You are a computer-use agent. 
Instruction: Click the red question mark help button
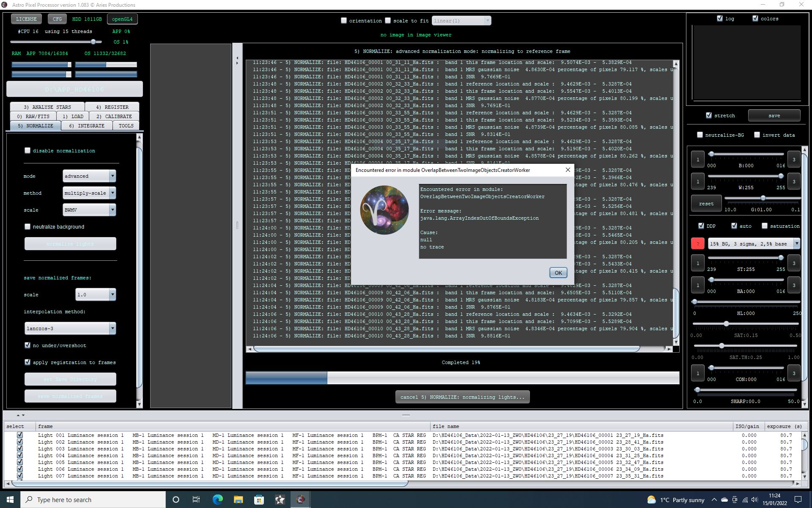click(x=697, y=243)
